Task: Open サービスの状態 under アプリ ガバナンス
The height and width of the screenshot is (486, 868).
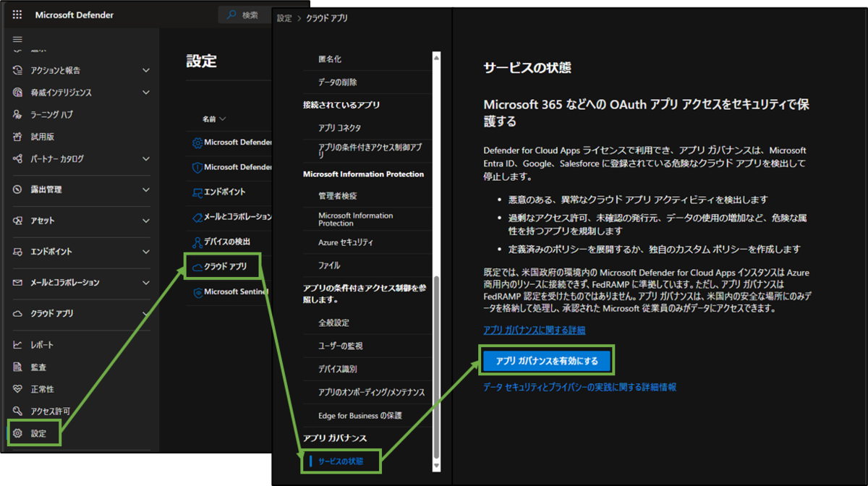Action: click(x=341, y=460)
